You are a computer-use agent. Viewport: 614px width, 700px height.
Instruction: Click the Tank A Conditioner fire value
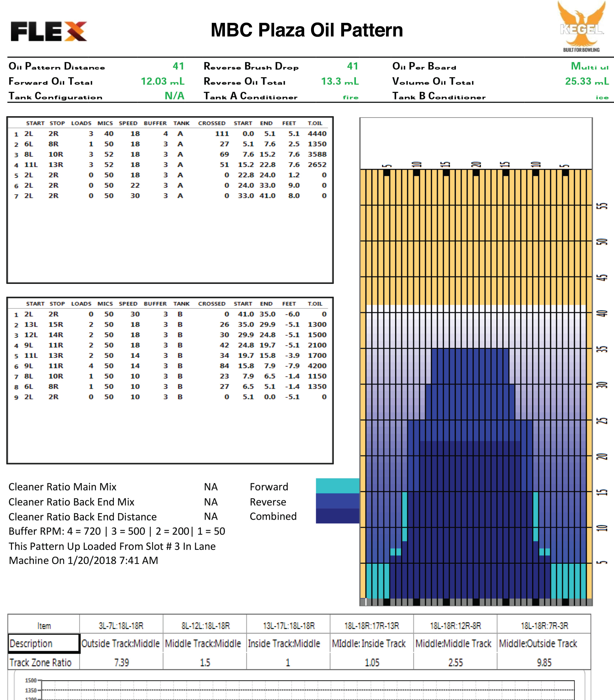coord(350,97)
